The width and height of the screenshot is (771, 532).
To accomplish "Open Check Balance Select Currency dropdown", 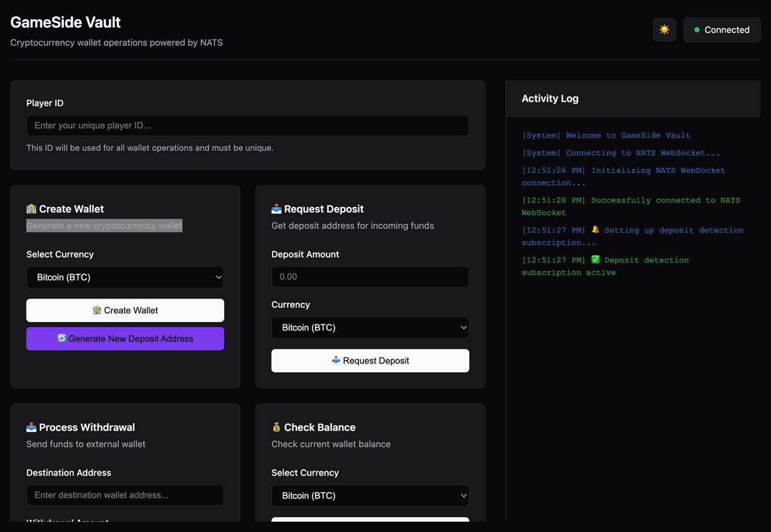I will [370, 496].
